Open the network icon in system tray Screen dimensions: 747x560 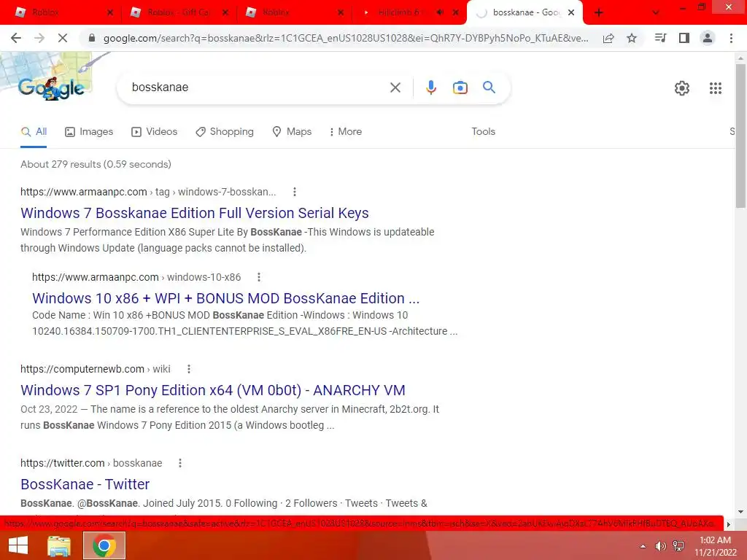(x=678, y=546)
